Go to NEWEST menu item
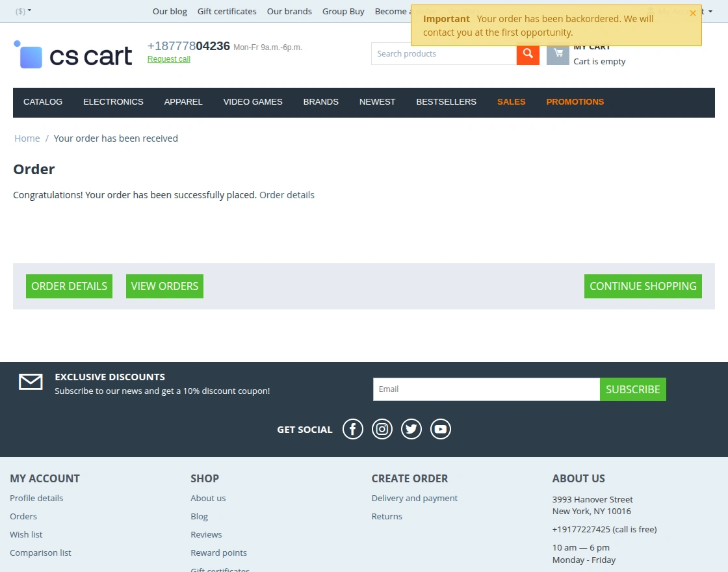 pos(378,101)
